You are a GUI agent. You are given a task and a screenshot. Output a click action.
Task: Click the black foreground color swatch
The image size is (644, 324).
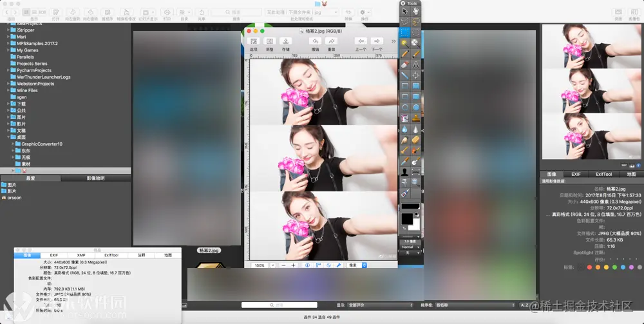click(407, 219)
